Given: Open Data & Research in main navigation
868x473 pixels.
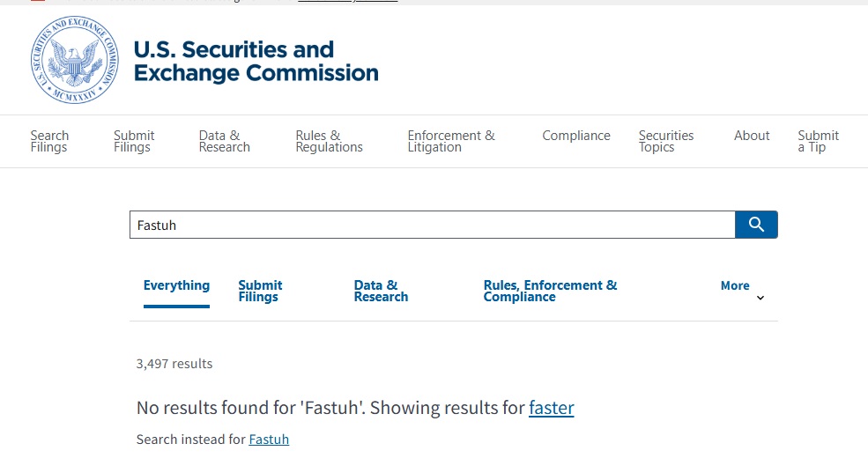Looking at the screenshot, I should click(224, 142).
